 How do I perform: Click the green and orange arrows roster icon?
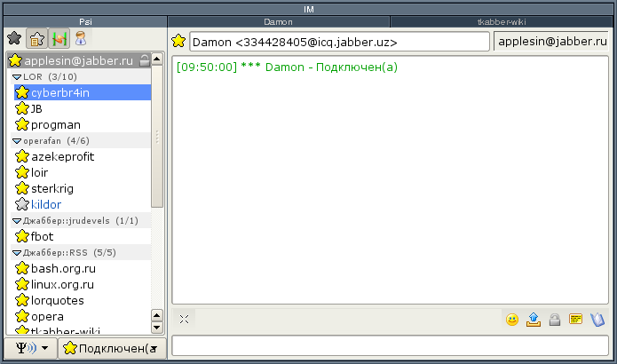coord(59,38)
